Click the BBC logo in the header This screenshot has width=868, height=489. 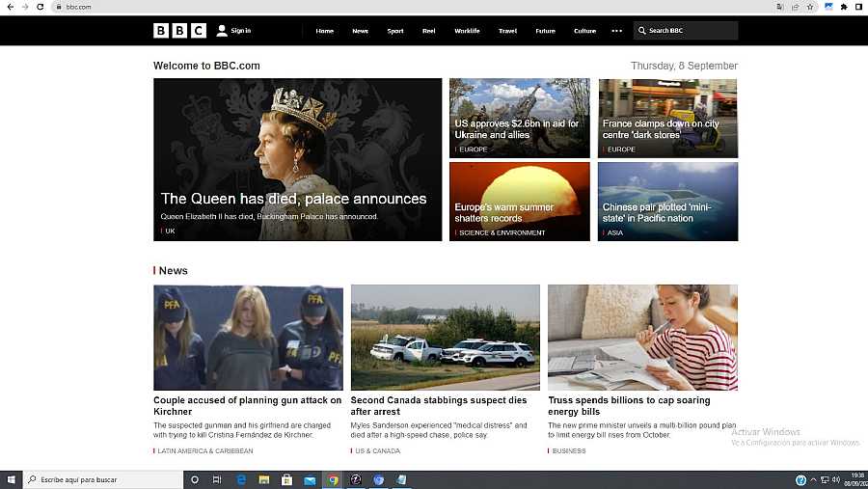179,31
